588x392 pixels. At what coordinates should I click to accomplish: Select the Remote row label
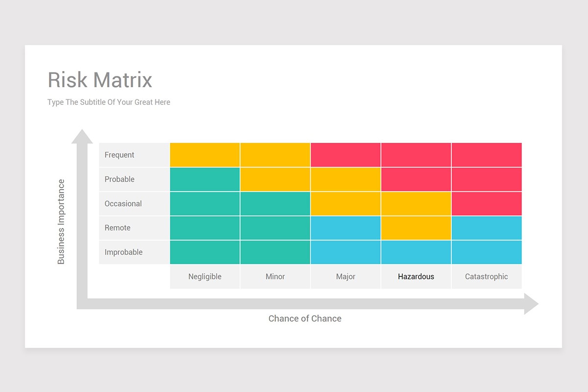pos(117,228)
